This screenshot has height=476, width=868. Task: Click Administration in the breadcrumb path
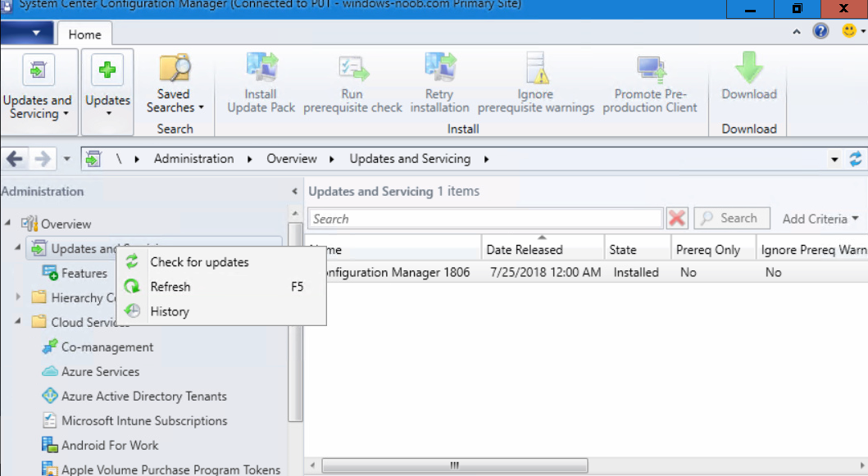pyautogui.click(x=193, y=159)
